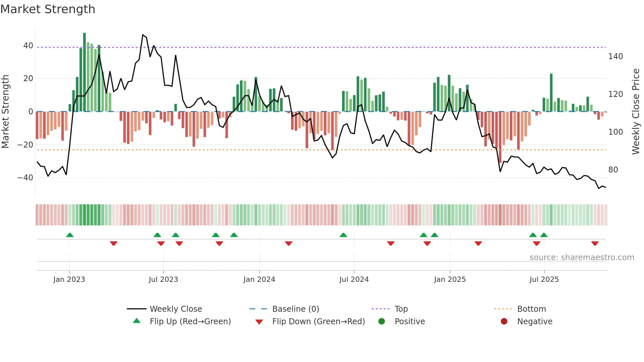This screenshot has width=644, height=362.
Task: Click the green Flip Up triangle in legend
Action: [x=137, y=321]
